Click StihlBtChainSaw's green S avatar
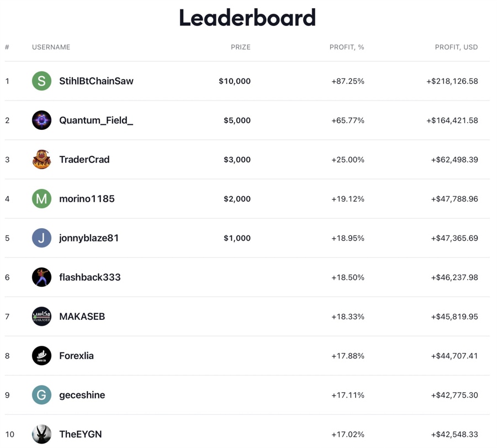 (x=41, y=81)
